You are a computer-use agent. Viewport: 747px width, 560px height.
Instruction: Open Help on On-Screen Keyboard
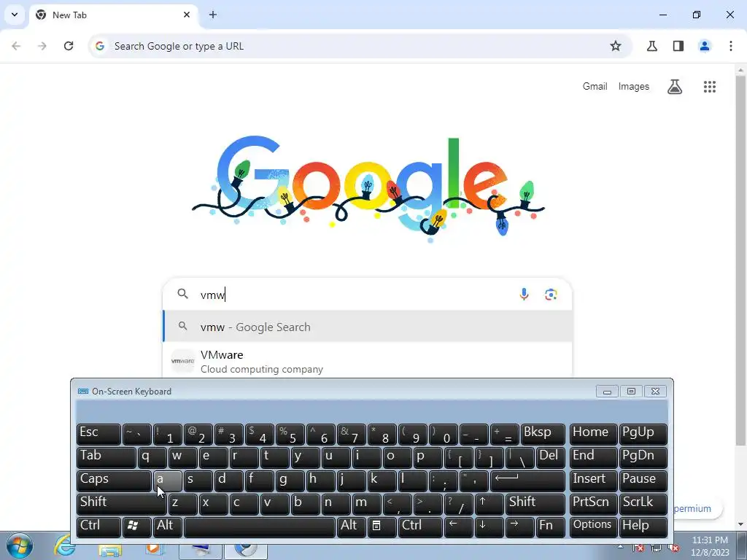point(643,528)
